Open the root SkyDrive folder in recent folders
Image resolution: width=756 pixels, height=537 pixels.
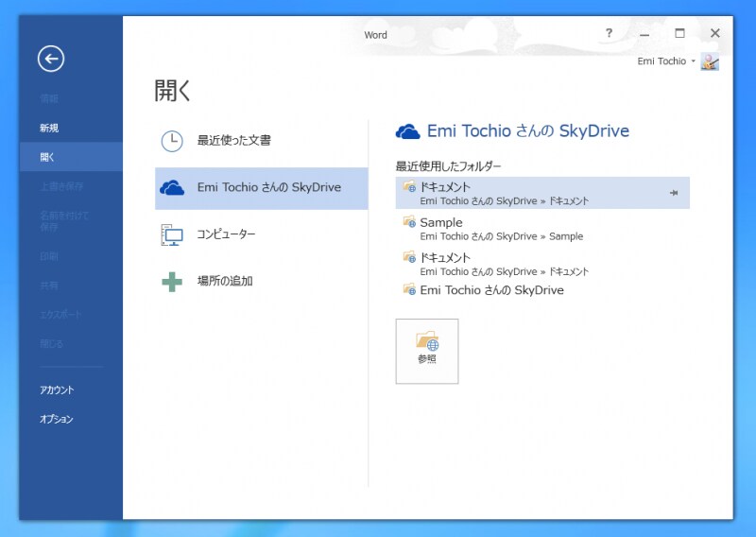[491, 290]
